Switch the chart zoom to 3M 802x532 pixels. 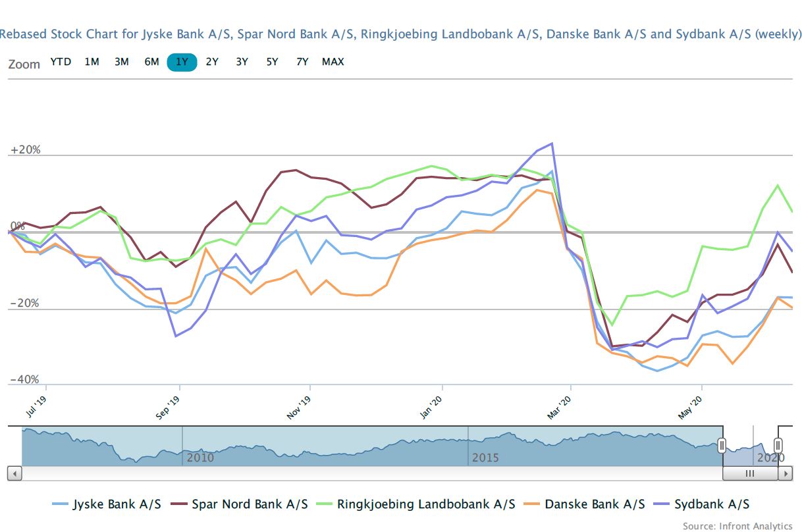pos(122,62)
